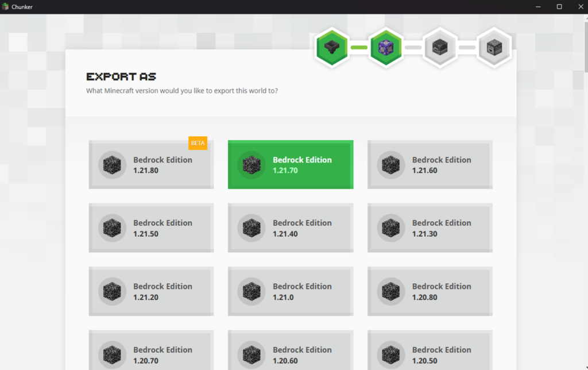Click the orange BETA badge above 1.21.80

[x=198, y=142]
